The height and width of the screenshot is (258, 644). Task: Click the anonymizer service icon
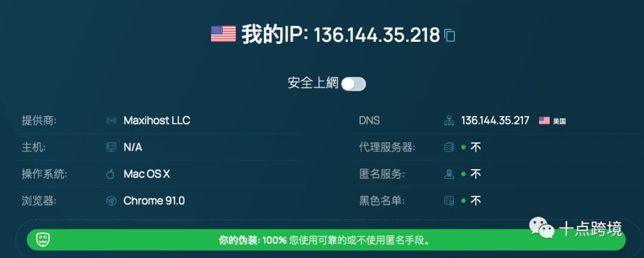(449, 174)
